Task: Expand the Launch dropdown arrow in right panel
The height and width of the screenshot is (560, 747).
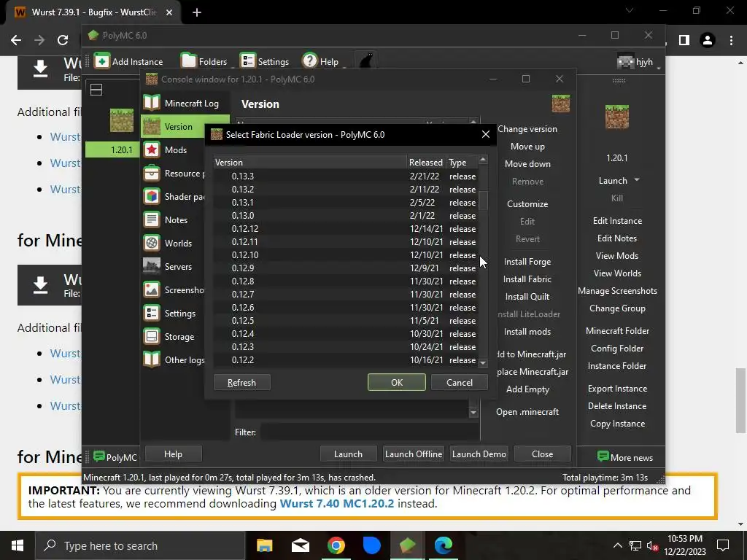Action: click(637, 180)
